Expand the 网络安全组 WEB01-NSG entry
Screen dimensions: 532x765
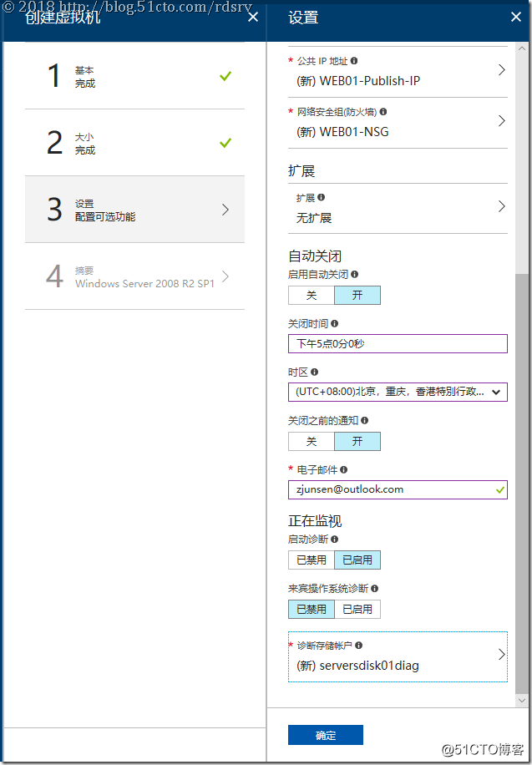pyautogui.click(x=501, y=121)
